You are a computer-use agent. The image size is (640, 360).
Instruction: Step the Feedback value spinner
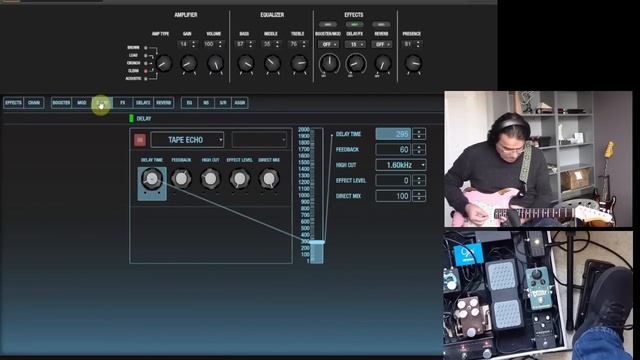click(x=419, y=149)
